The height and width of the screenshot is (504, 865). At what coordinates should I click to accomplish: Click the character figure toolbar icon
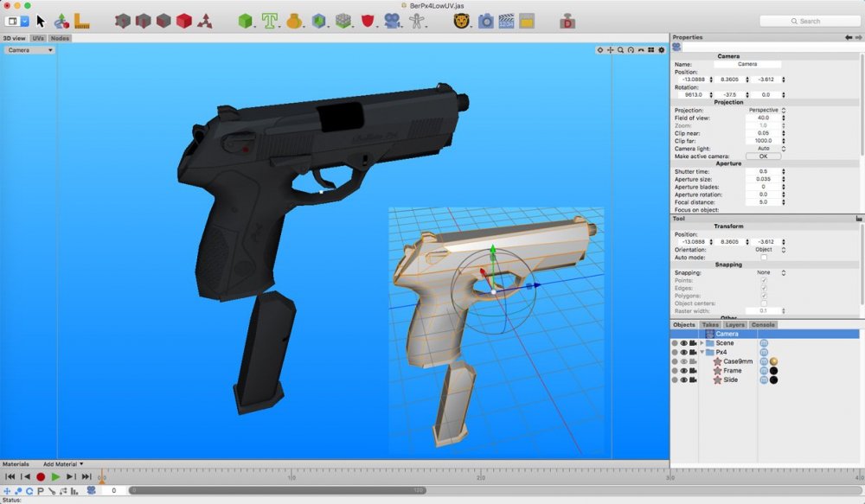(416, 21)
